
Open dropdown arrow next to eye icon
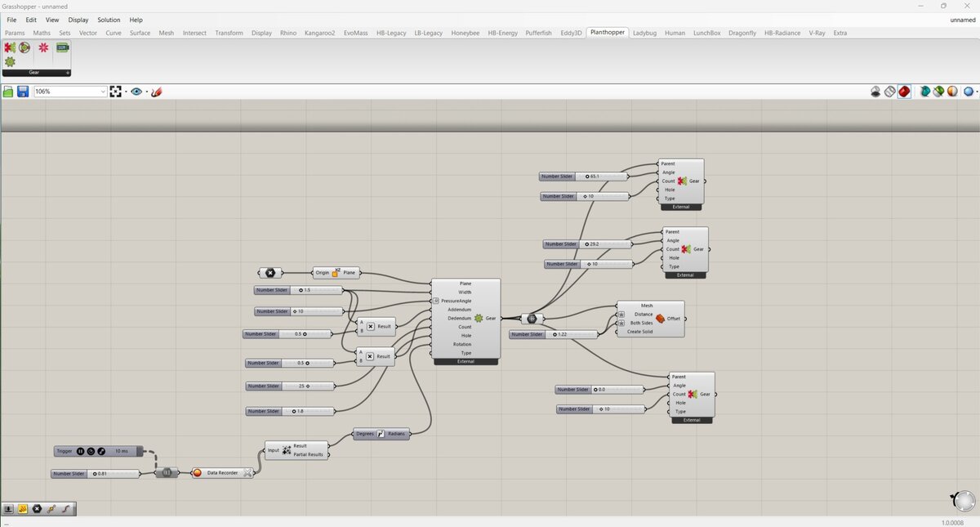coord(147,92)
